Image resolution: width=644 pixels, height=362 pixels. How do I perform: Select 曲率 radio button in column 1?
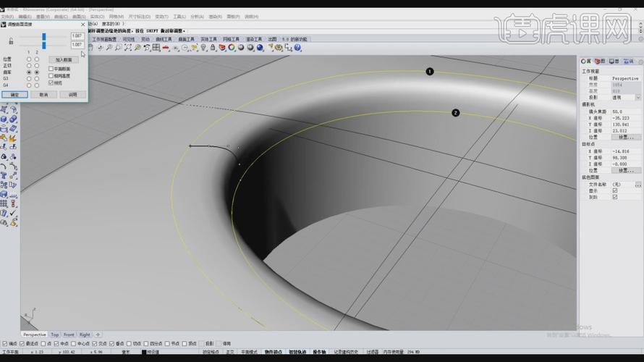(29, 72)
